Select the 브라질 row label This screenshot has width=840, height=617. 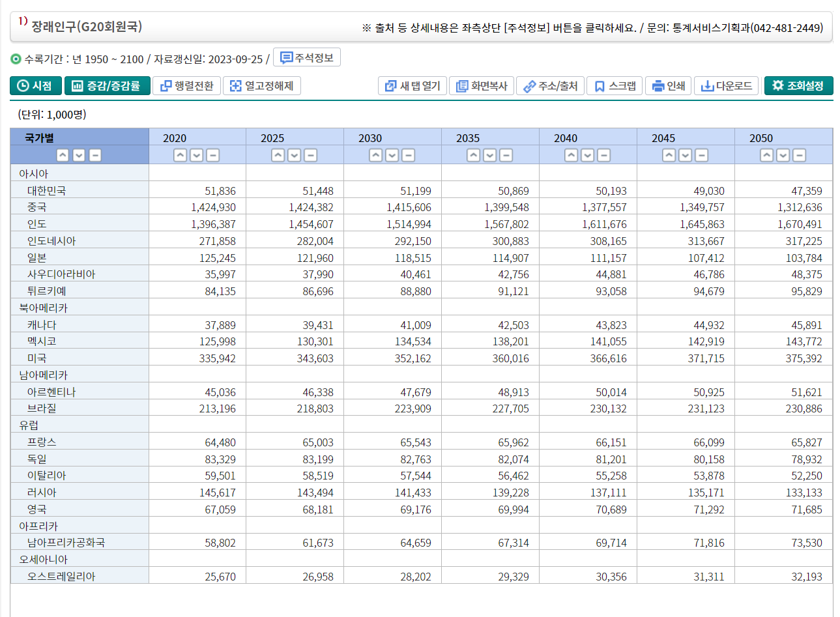42,409
